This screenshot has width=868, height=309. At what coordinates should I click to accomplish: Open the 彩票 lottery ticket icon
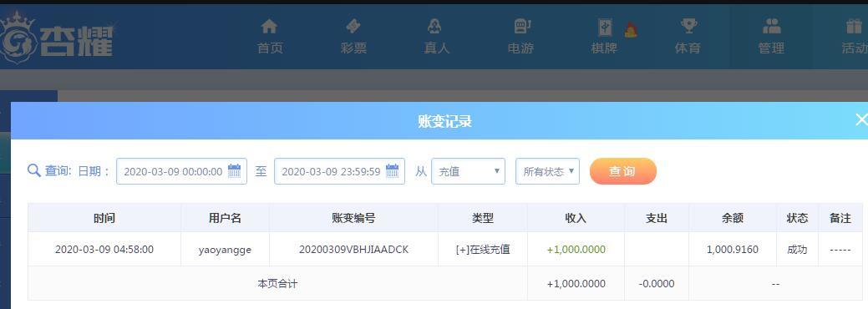(x=353, y=26)
